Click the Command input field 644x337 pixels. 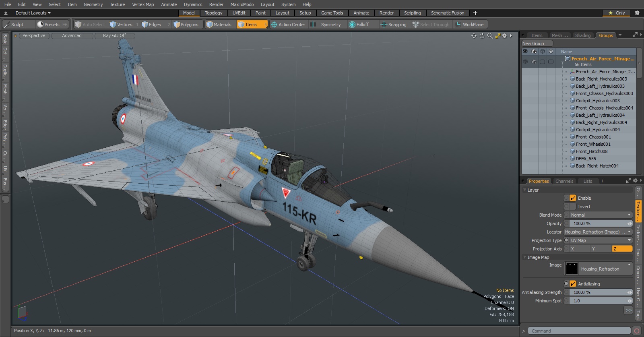click(579, 331)
